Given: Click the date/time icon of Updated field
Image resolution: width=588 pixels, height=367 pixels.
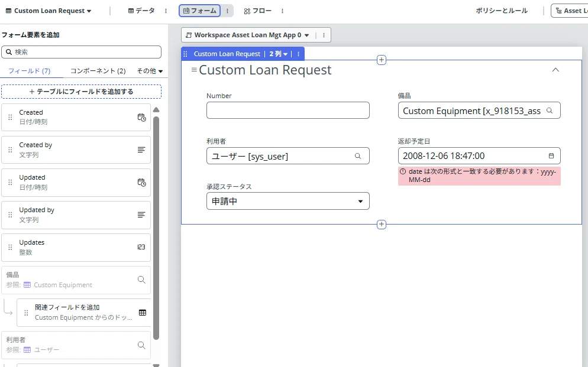Looking at the screenshot, I should pos(141,183).
